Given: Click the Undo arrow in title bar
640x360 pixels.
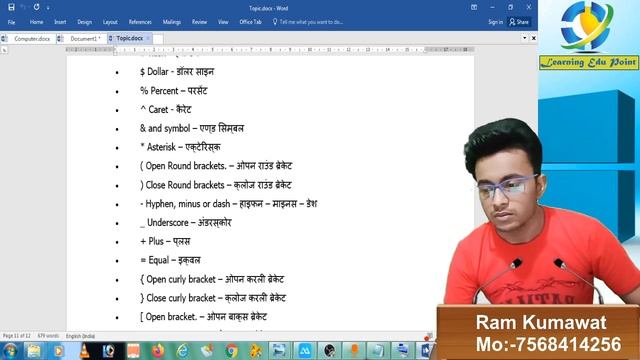Looking at the screenshot, I should click(x=24, y=7).
